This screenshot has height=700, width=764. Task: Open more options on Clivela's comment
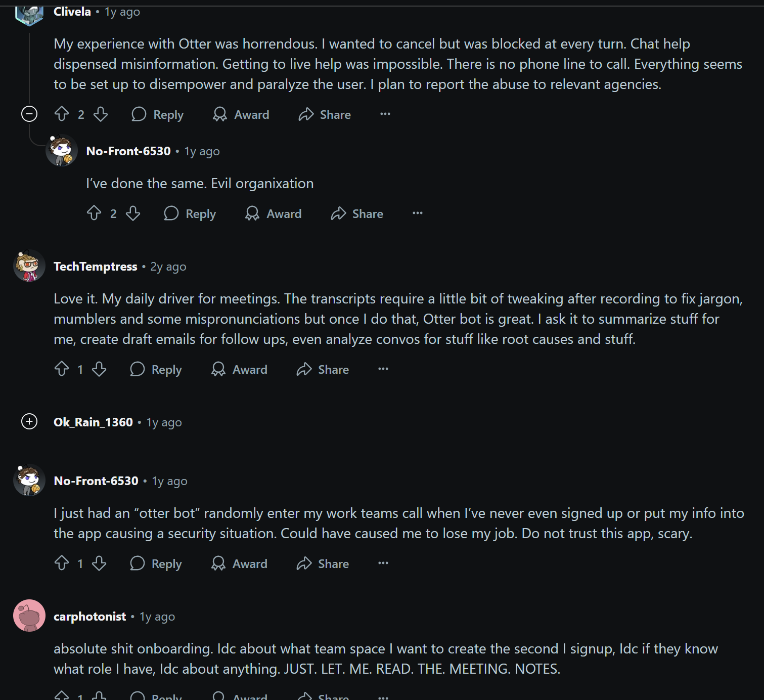[385, 114]
